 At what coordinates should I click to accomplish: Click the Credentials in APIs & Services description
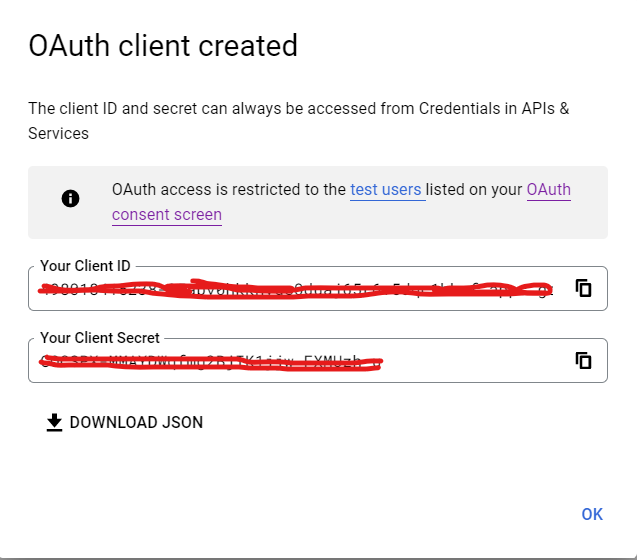[x=298, y=108]
